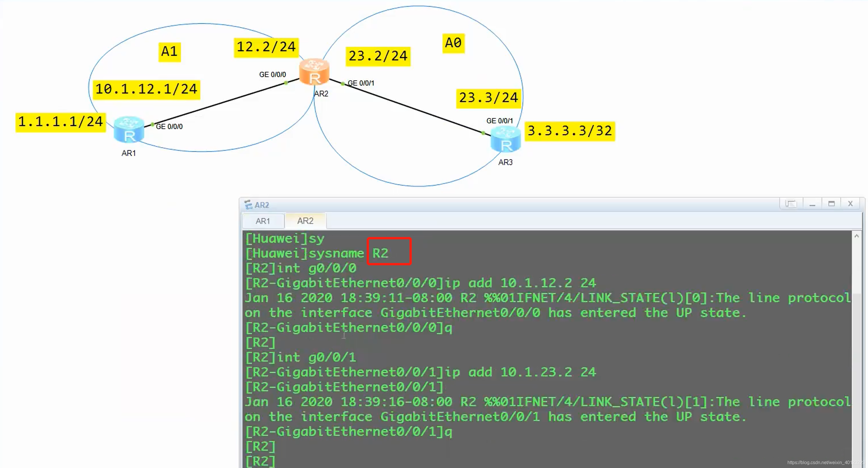Click the GE 0/0/1 label near AR2

[x=361, y=83]
